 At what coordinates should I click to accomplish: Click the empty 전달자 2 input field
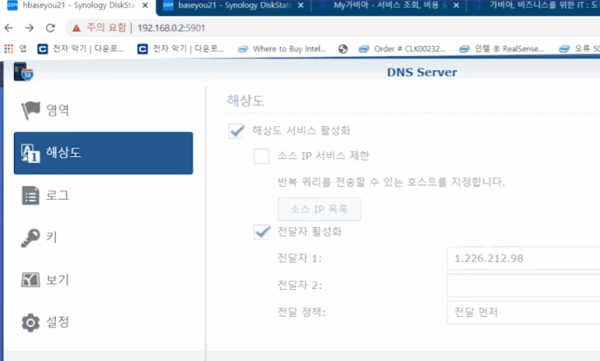pyautogui.click(x=523, y=285)
